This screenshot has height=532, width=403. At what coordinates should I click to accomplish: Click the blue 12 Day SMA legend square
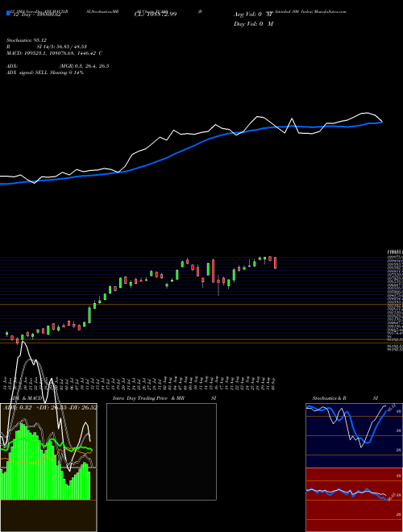pos(9,14)
